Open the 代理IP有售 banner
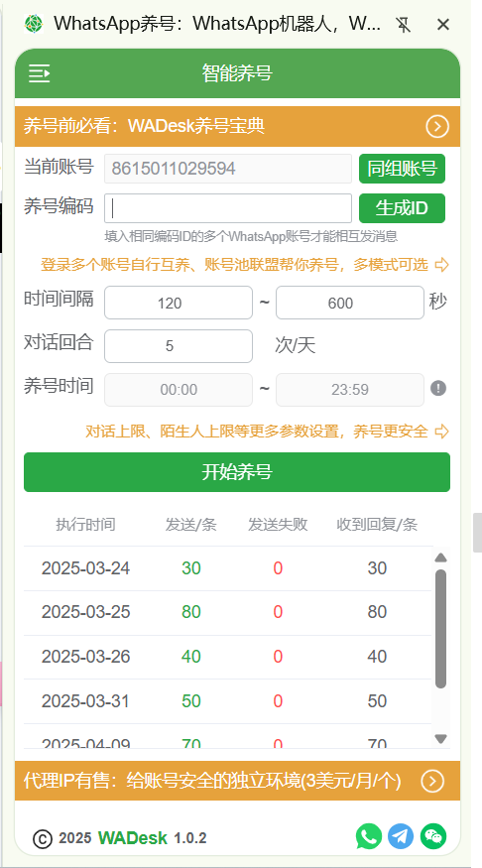 click(237, 781)
